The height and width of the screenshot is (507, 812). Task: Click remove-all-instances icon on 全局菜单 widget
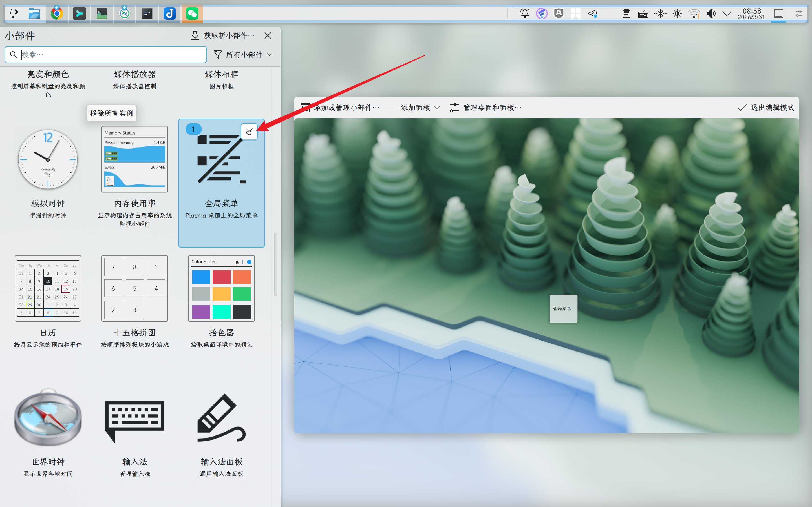[x=249, y=132]
